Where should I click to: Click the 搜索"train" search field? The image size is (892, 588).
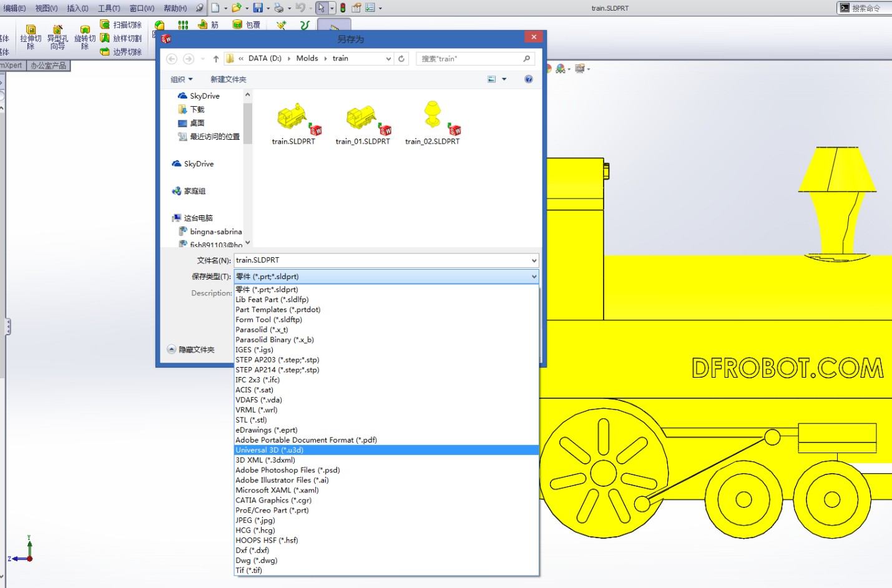(476, 59)
